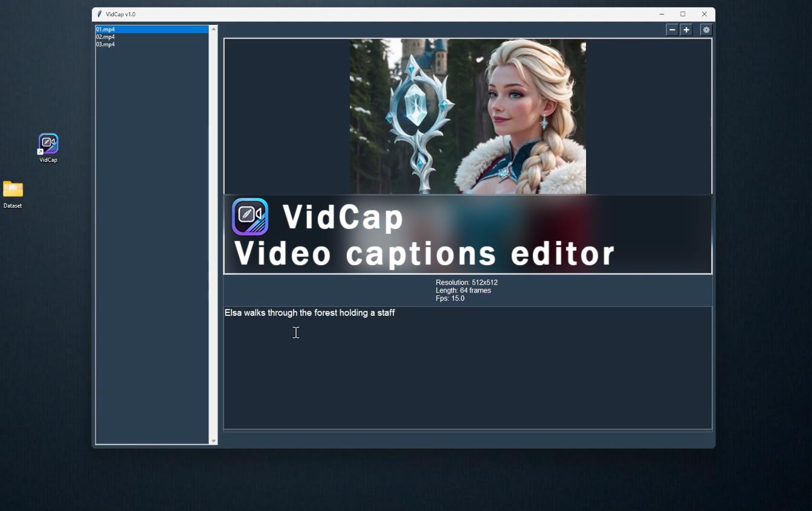Viewport: 812px width, 511px height.
Task: Click the 'Length: 64 frames' text
Action: coord(463,291)
